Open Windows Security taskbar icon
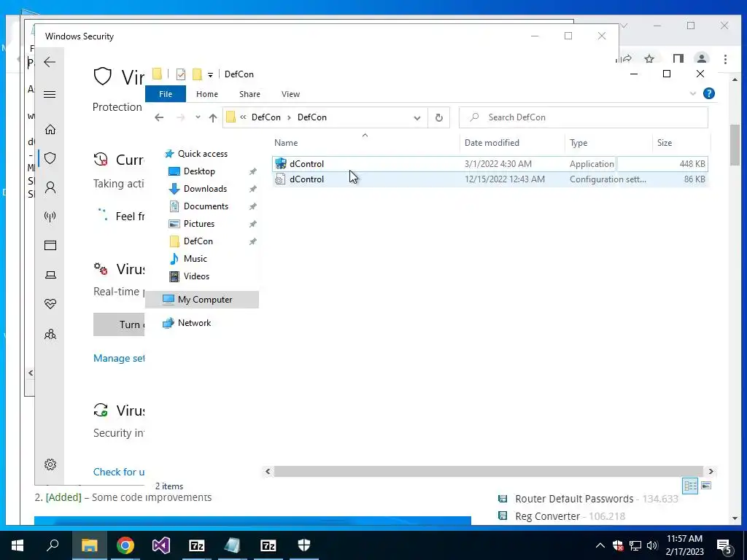This screenshot has height=560, width=747. click(304, 545)
